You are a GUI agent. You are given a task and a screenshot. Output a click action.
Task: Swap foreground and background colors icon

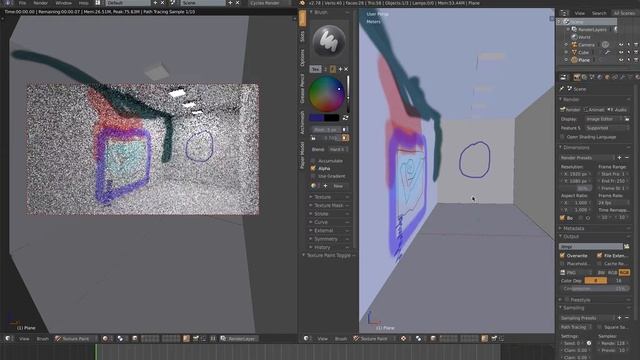[x=345, y=118]
